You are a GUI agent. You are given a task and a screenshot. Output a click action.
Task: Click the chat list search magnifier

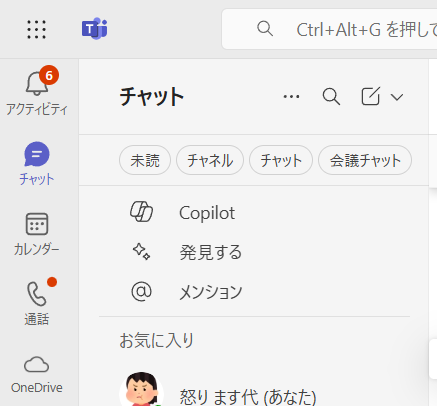tap(331, 97)
